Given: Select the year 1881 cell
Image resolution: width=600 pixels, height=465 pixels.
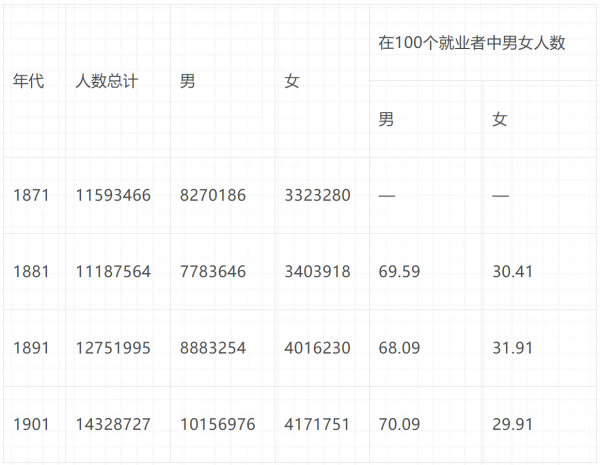Looking at the screenshot, I should (34, 272).
